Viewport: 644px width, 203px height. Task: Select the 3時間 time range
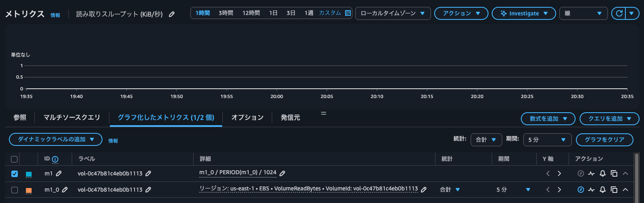(x=226, y=13)
